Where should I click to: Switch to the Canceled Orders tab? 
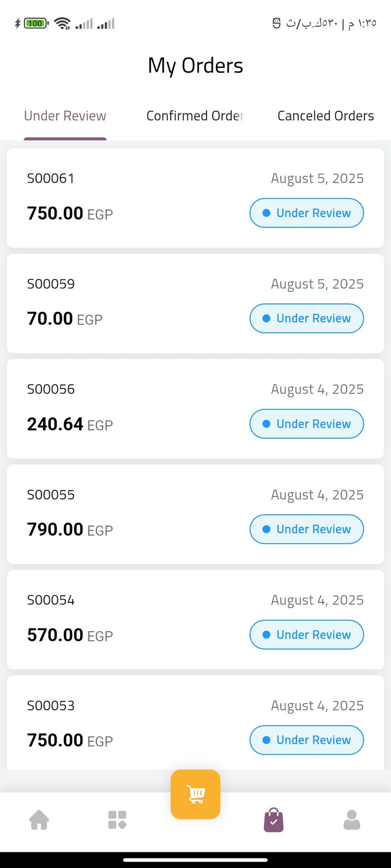(x=325, y=116)
